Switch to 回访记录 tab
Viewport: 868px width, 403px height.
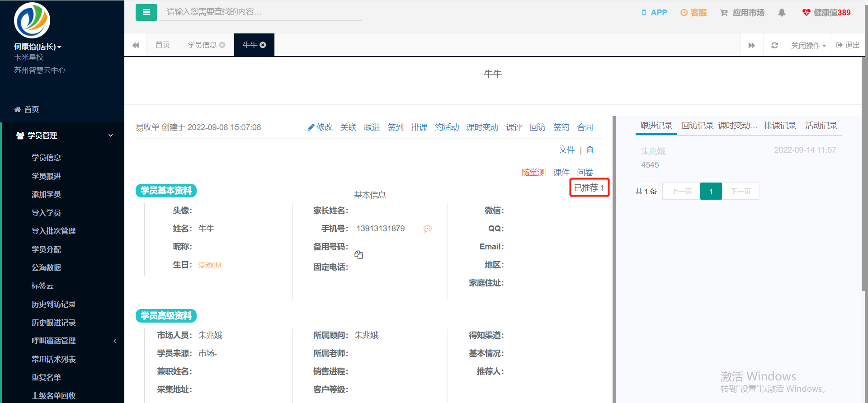point(697,126)
